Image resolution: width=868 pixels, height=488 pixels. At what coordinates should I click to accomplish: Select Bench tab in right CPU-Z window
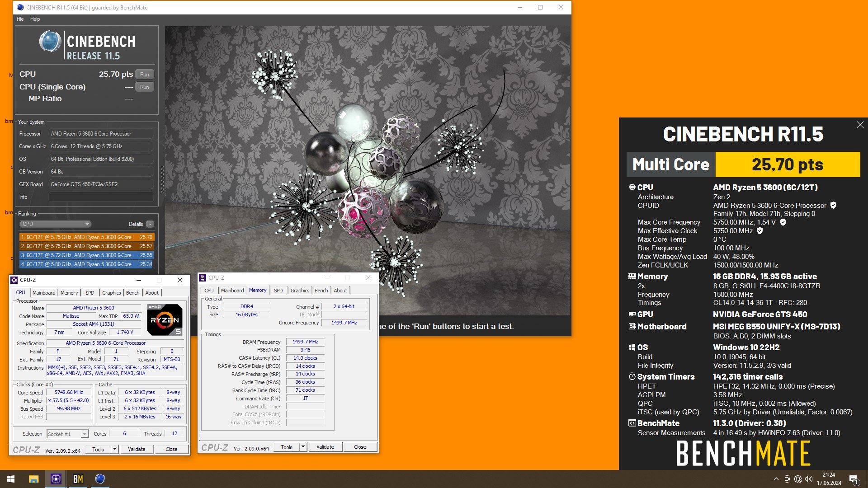[321, 291]
